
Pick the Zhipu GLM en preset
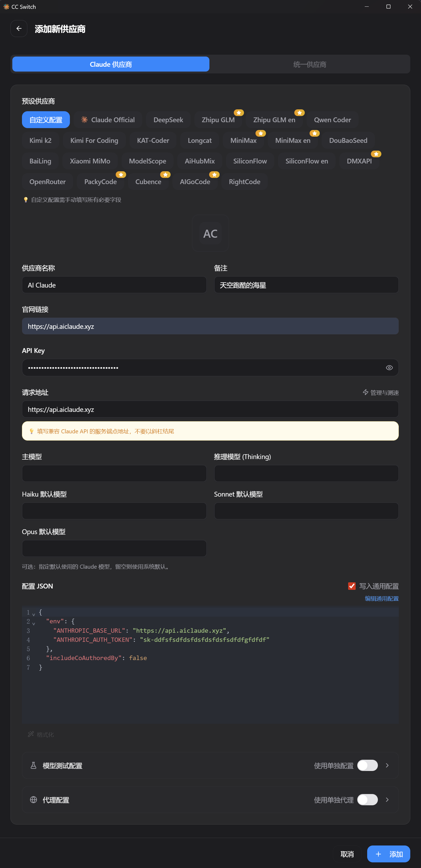274,120
